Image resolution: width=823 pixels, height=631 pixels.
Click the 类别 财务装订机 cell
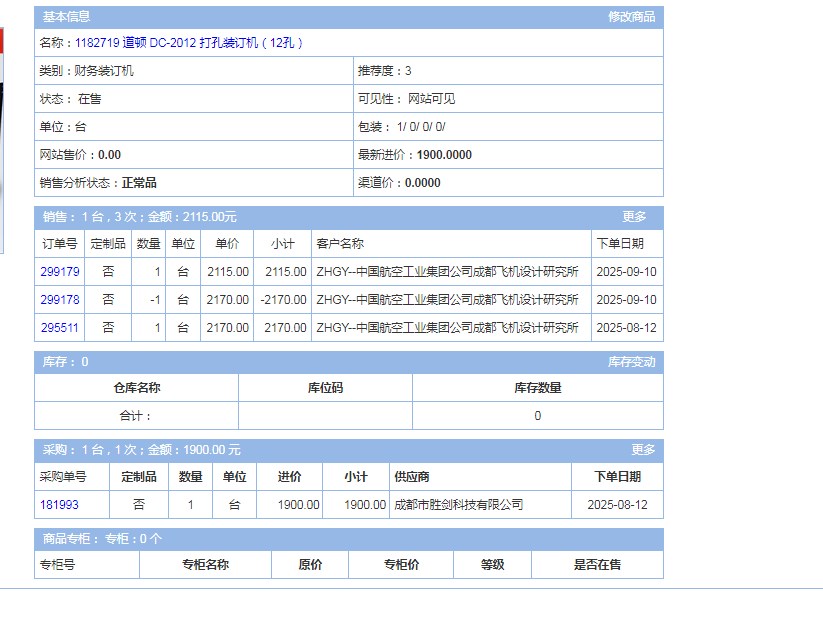click(87, 71)
